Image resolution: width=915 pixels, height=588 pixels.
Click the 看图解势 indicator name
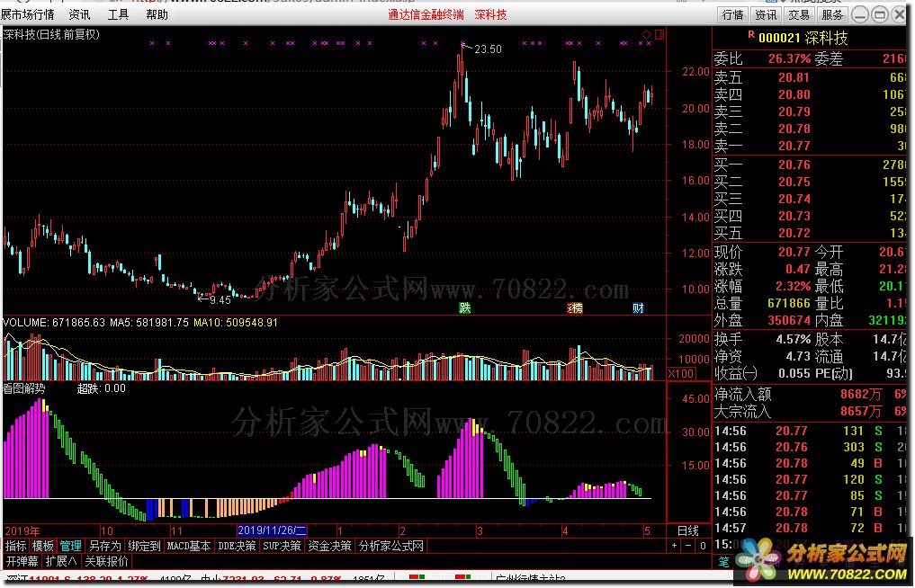point(24,388)
